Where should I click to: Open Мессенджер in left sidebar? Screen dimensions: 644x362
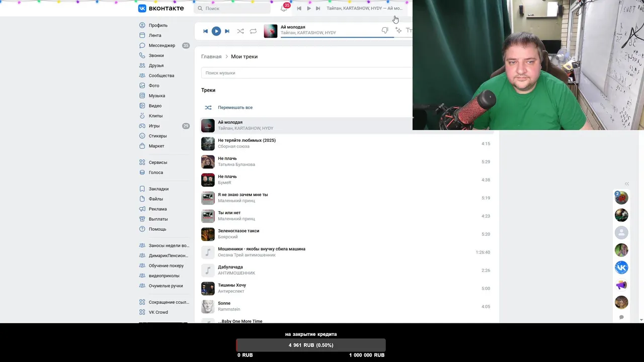162,45
